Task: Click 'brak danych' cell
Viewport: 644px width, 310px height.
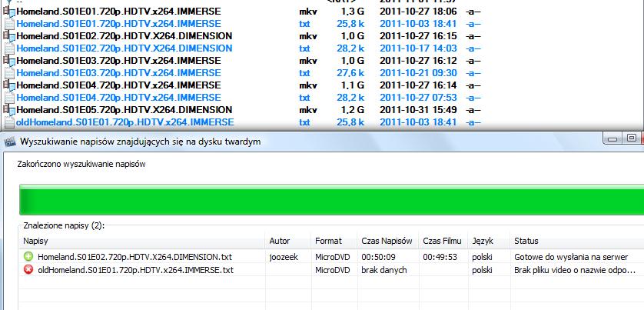Action: (384, 270)
